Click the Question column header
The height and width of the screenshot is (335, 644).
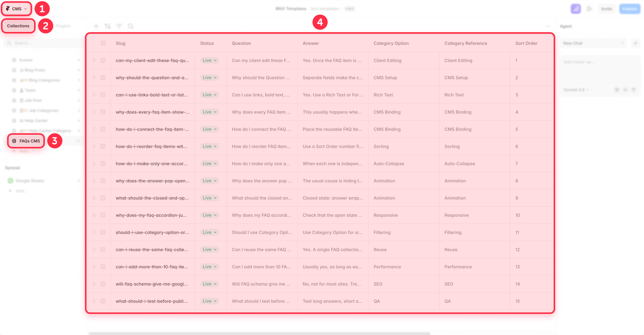tap(241, 43)
